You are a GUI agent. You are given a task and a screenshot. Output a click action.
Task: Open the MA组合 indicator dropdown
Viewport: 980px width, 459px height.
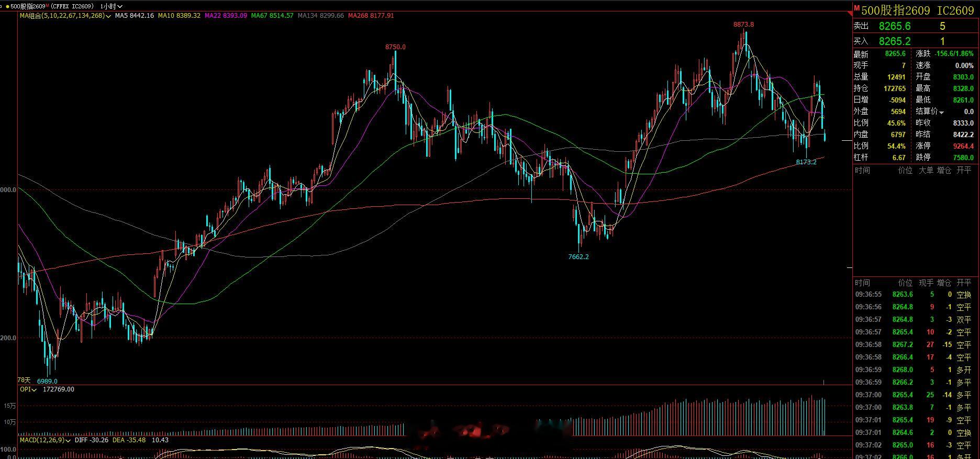(x=65, y=16)
